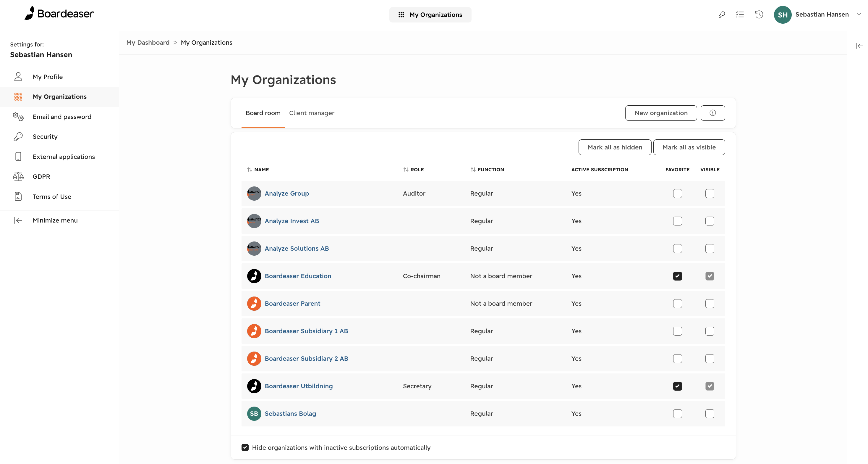The image size is (868, 464).
Task: Toggle visible checkbox for Analyze Group
Action: [710, 194]
